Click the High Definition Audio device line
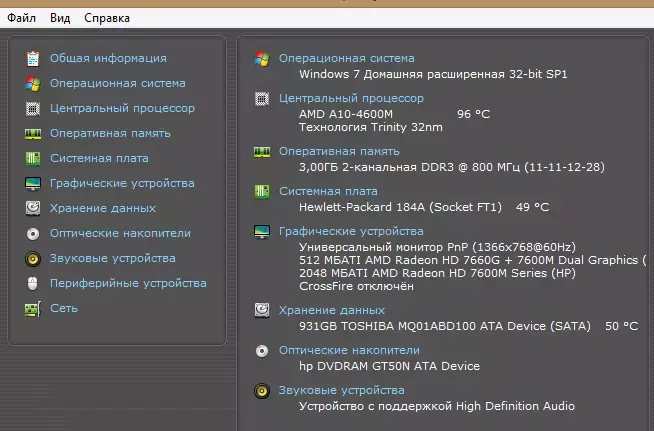 (437, 406)
